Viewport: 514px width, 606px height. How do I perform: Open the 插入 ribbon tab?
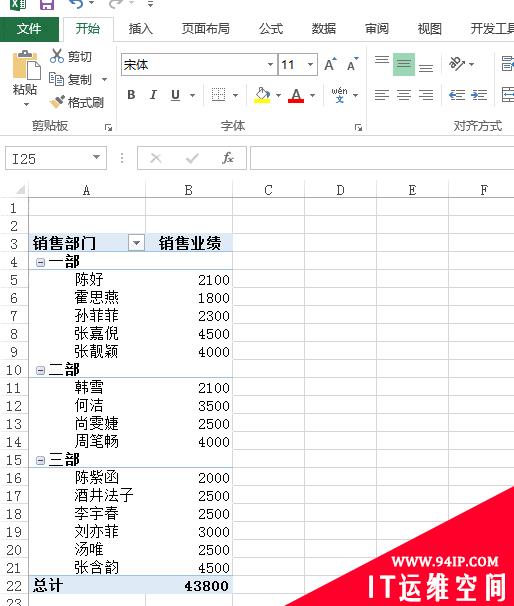coord(141,29)
